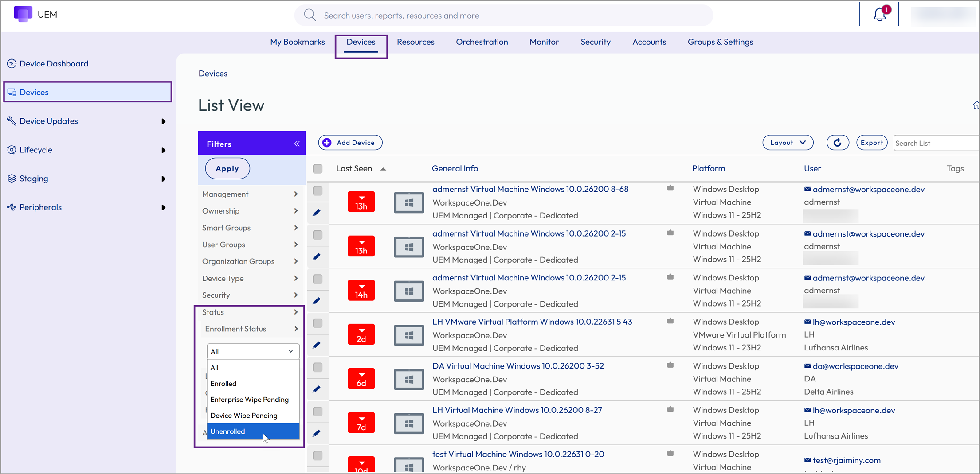This screenshot has height=474, width=980.
Task: Open Groups & Settings tab
Action: [720, 42]
